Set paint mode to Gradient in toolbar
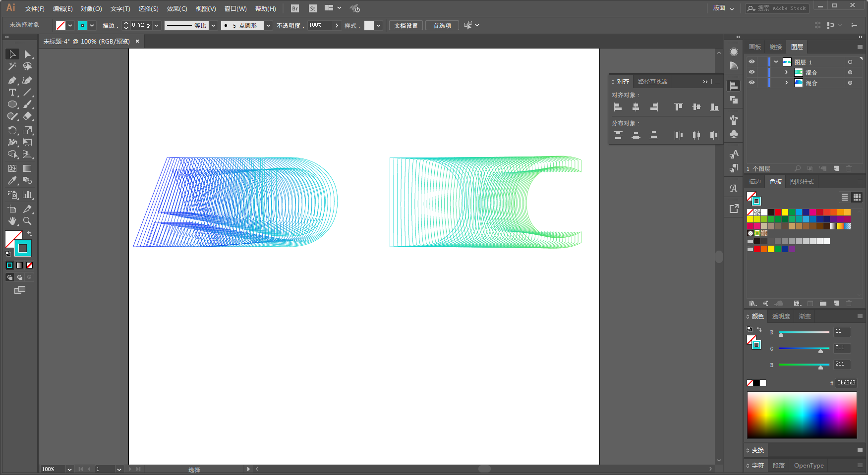 click(20, 265)
